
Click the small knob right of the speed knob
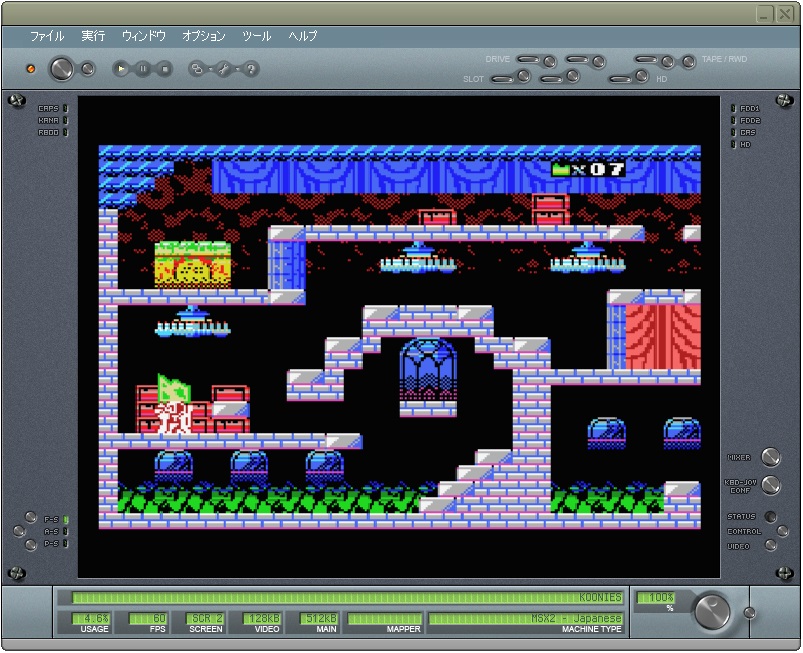[749, 612]
